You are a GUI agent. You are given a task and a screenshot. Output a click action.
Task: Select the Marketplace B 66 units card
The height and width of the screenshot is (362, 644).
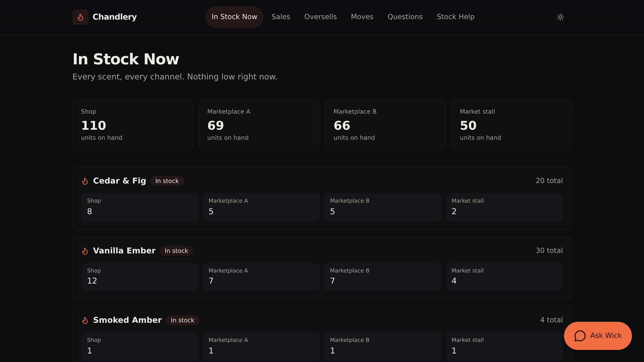pos(385,125)
